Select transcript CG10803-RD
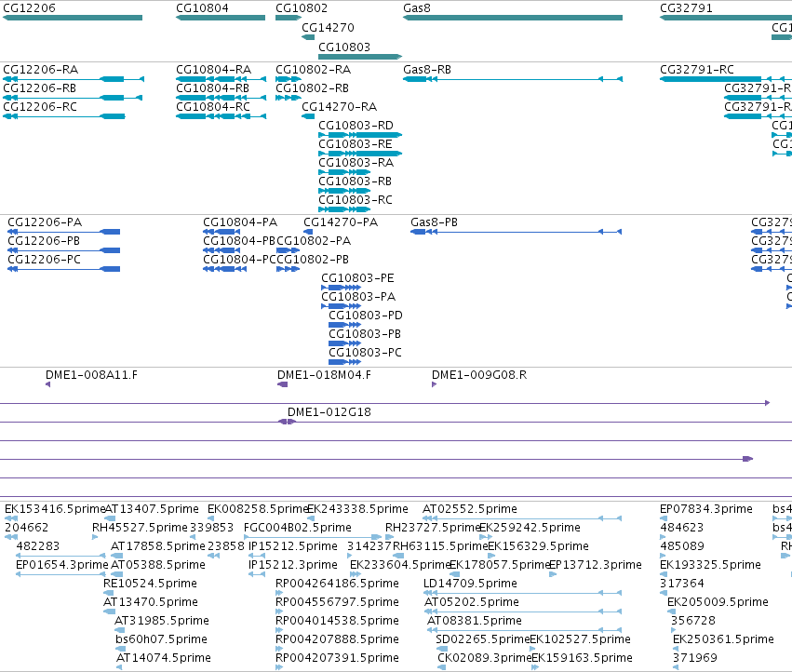 (x=360, y=135)
